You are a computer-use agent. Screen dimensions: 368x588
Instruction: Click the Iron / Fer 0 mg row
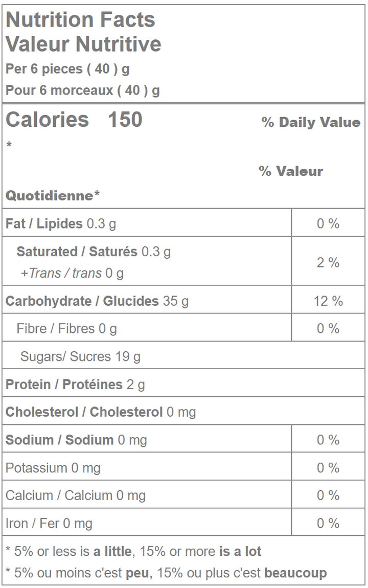49,523
